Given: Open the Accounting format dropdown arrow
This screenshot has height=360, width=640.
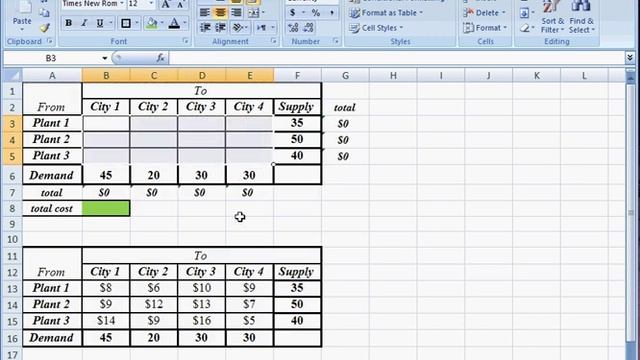Looking at the screenshot, I should point(303,13).
